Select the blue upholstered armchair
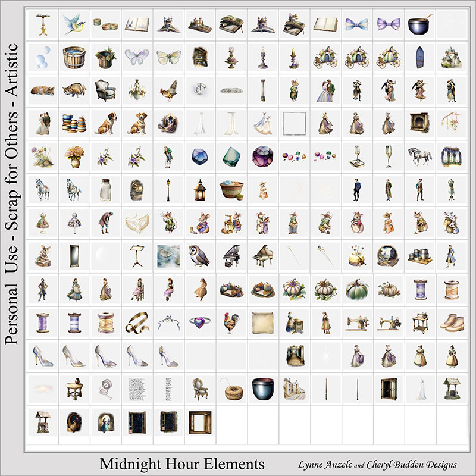476x476 pixels. click(x=105, y=90)
